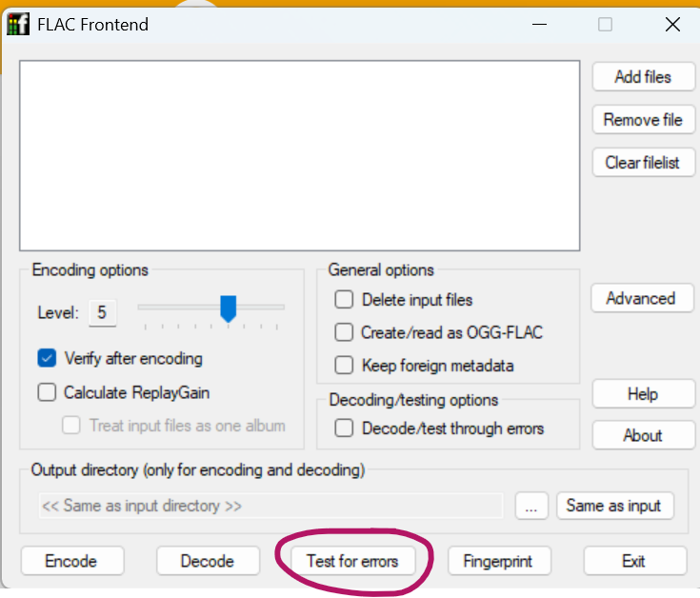The image size is (700, 598).
Task: Check Delete input files option
Action: 344,300
